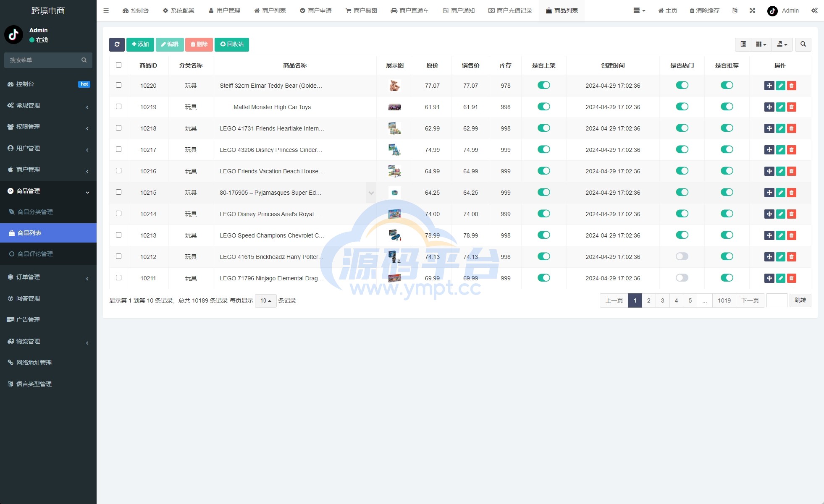
Task: Delete product 10220 using red trash icon
Action: (792, 86)
